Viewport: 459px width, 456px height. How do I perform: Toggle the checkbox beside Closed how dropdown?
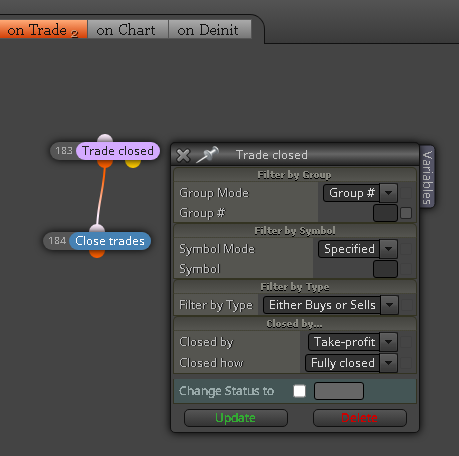click(x=406, y=363)
